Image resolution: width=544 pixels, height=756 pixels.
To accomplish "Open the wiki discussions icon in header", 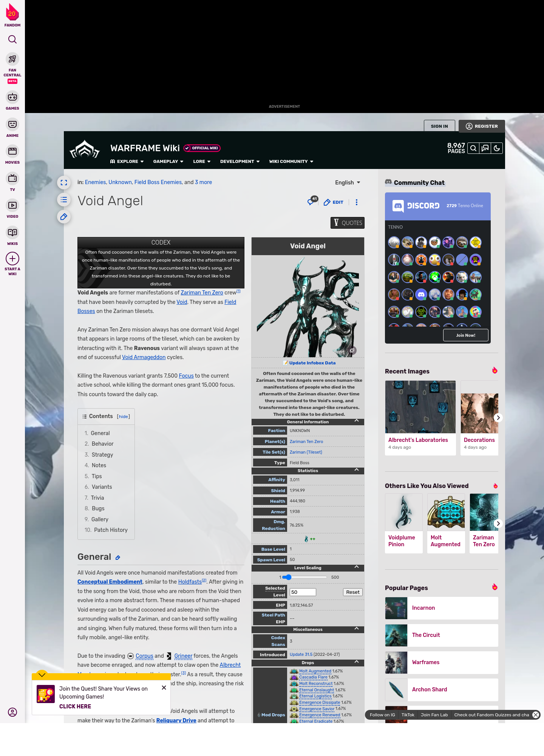I will 485,148.
